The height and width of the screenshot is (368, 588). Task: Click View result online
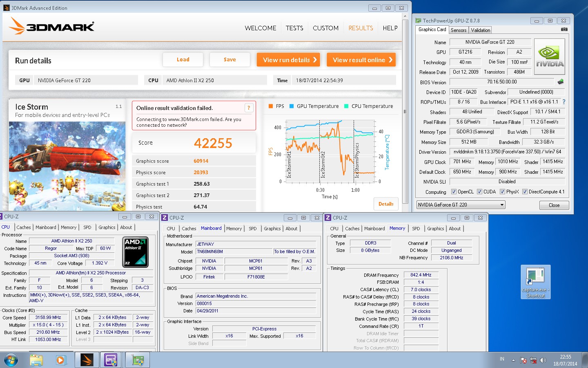tap(361, 60)
